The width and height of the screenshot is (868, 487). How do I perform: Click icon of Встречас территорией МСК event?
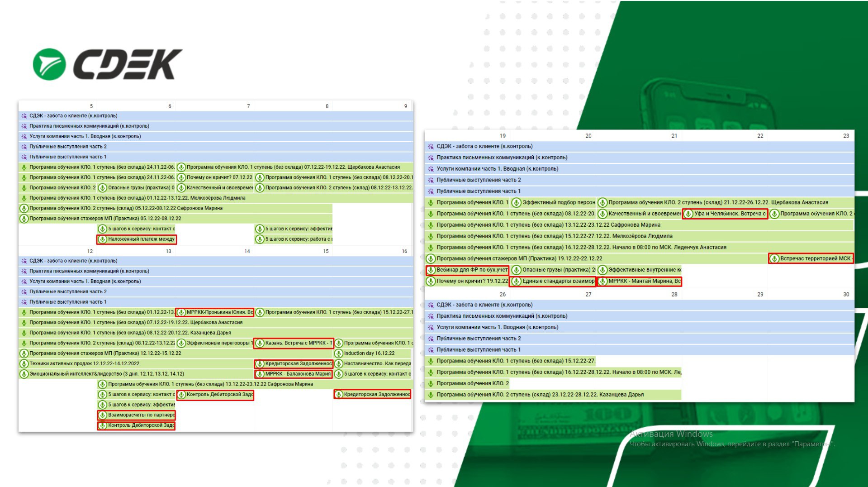(774, 258)
